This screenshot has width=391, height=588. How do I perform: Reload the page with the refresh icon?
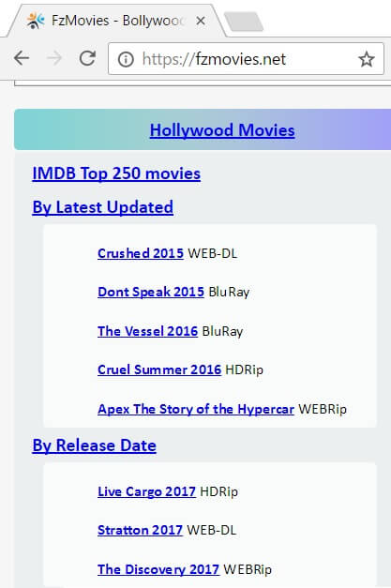[x=87, y=58]
